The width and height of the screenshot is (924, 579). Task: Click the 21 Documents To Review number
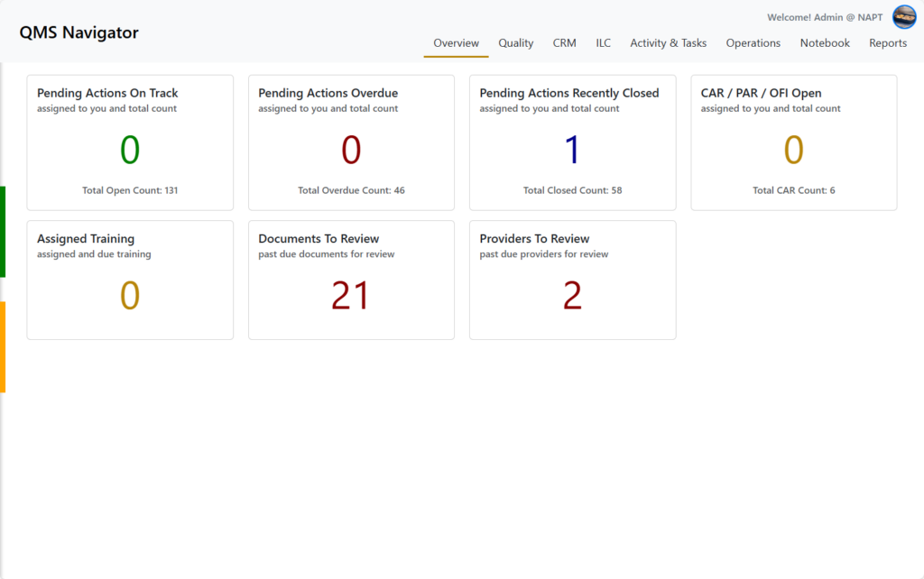point(350,296)
